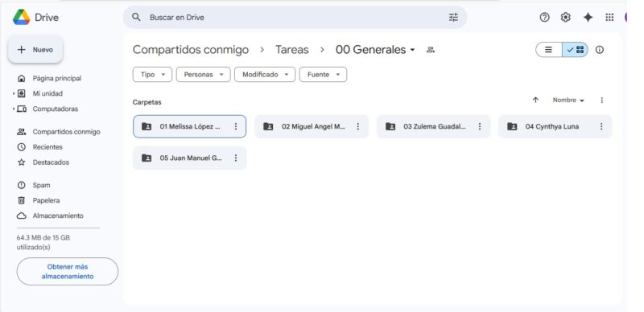Click the Google Drive logo
Viewport: 644px width, 312px height.
(22, 17)
